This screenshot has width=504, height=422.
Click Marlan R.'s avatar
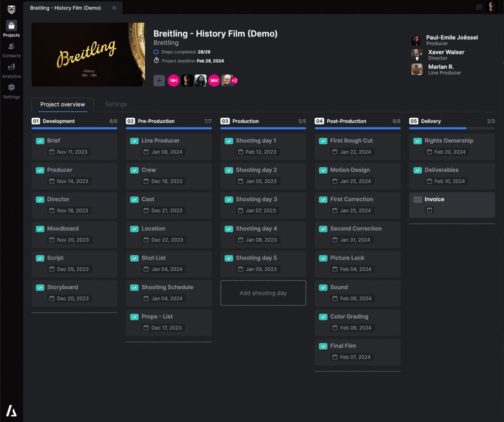(x=416, y=69)
